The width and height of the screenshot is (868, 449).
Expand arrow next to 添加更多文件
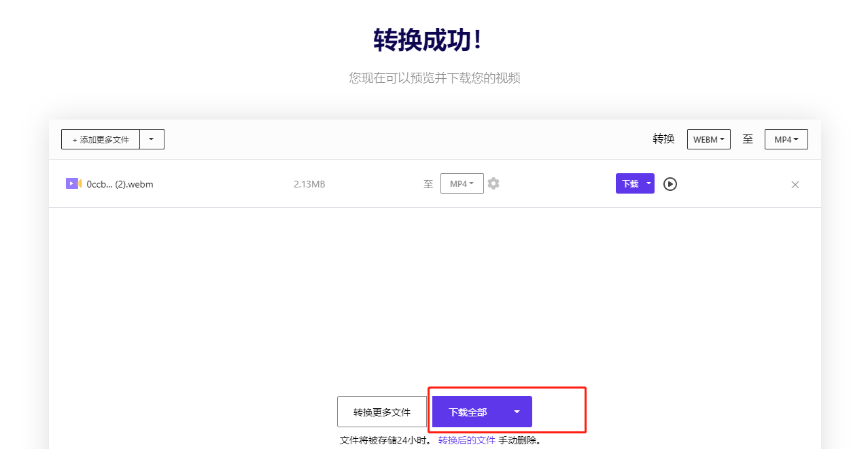click(x=152, y=139)
